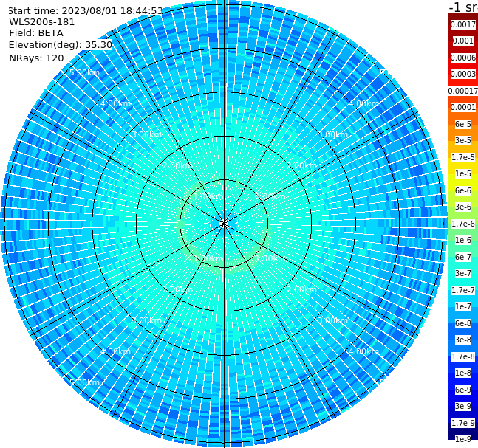Image resolution: width=478 pixels, height=448 pixels.
Task: Pick the cyan 1e-7 colorbar band
Action: coord(463,306)
